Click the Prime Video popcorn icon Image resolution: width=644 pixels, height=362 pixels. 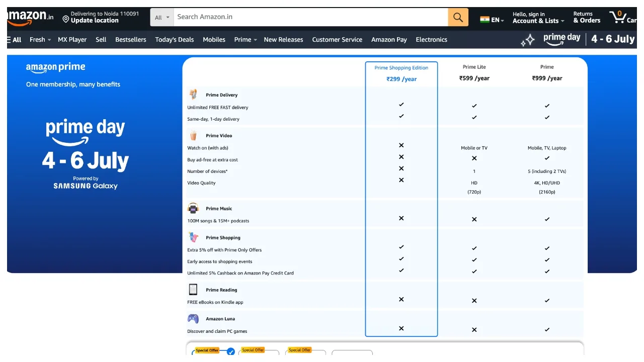coord(193,135)
